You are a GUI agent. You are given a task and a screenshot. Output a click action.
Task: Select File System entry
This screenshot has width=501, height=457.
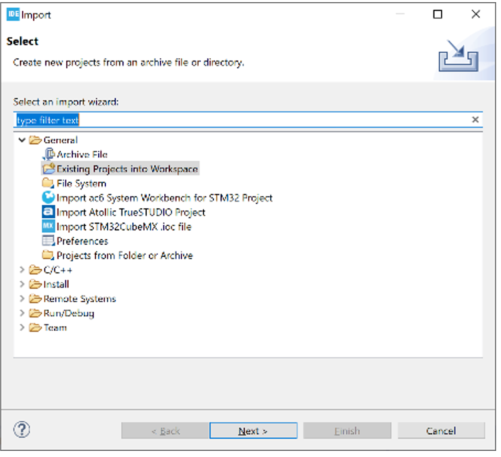(81, 183)
